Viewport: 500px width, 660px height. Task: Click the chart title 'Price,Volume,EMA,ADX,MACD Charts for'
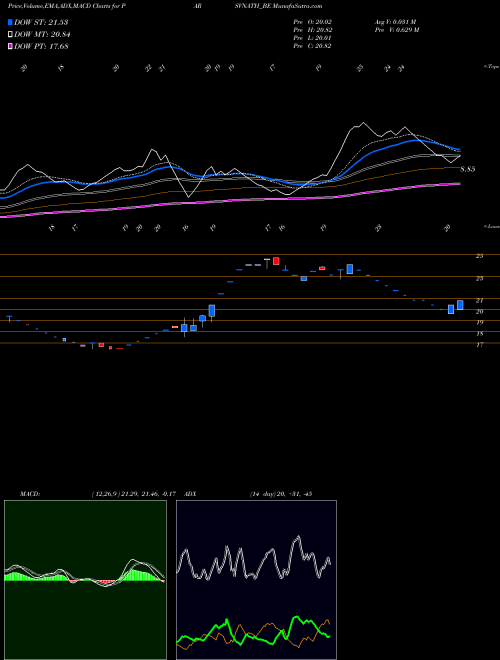[x=63, y=6]
